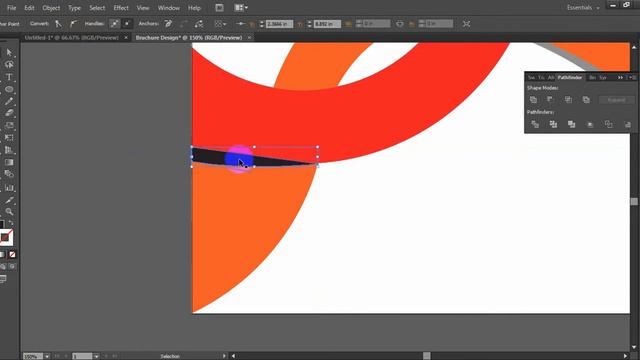Switch to Brochure Design document tab
The image size is (640, 360).
189,38
